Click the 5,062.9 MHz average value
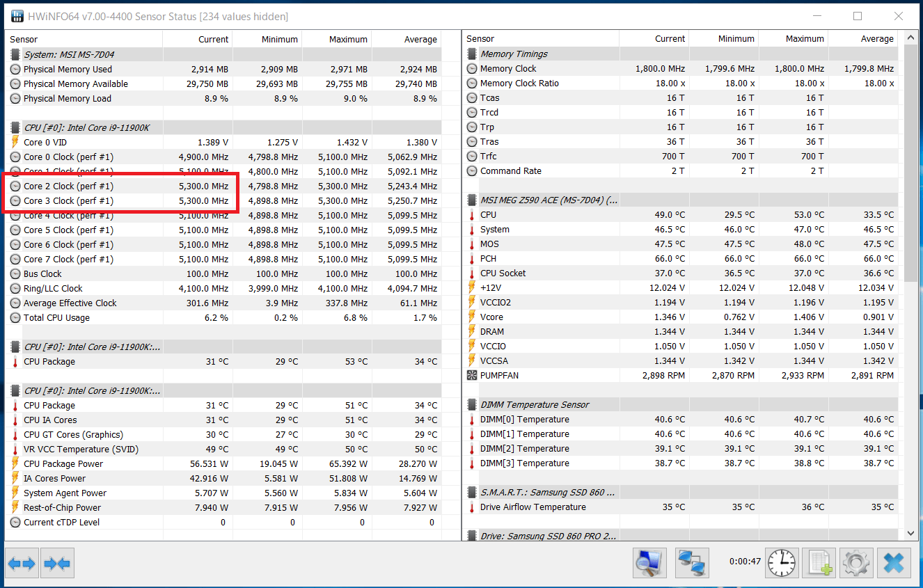 pos(412,157)
